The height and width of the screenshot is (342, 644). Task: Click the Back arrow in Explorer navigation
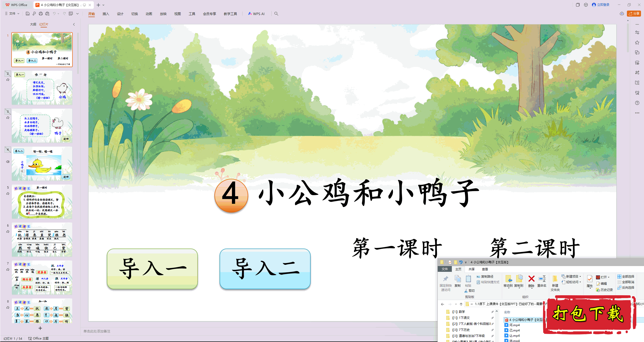coord(442,304)
